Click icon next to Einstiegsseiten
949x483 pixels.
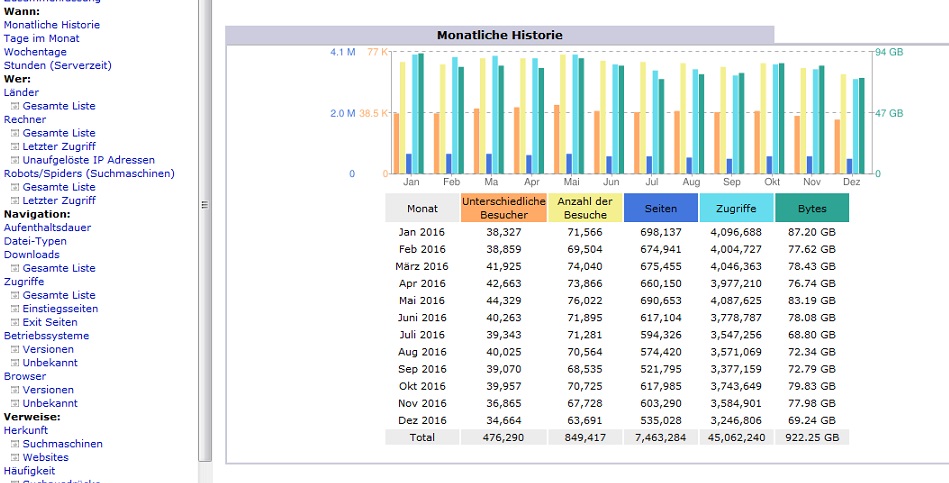point(15,309)
